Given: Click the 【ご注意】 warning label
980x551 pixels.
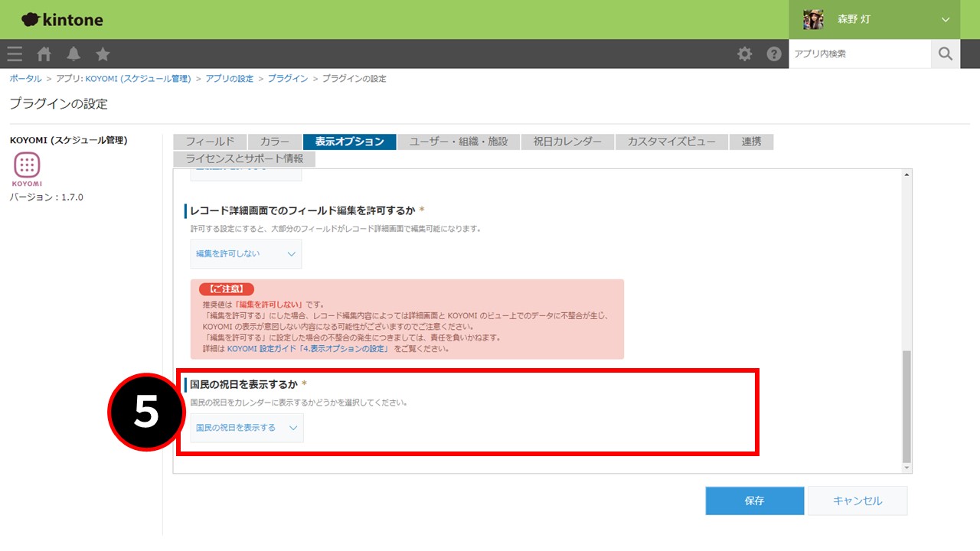Looking at the screenshot, I should (x=227, y=289).
